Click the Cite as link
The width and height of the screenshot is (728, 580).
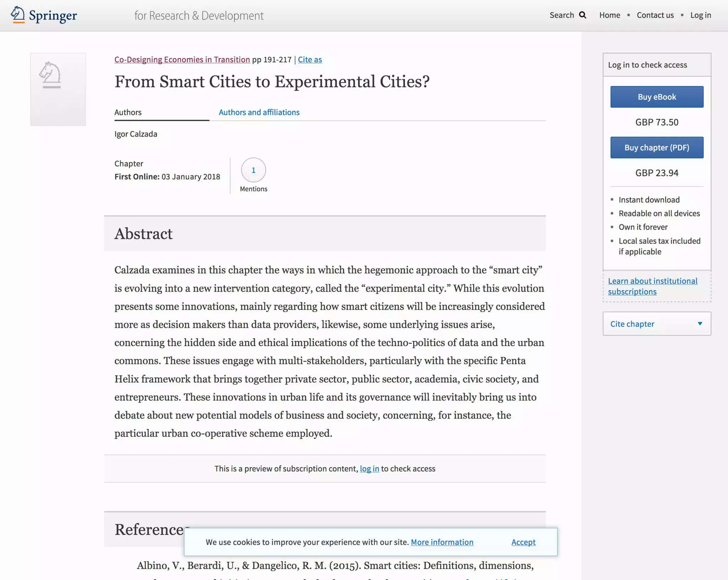[310, 60]
